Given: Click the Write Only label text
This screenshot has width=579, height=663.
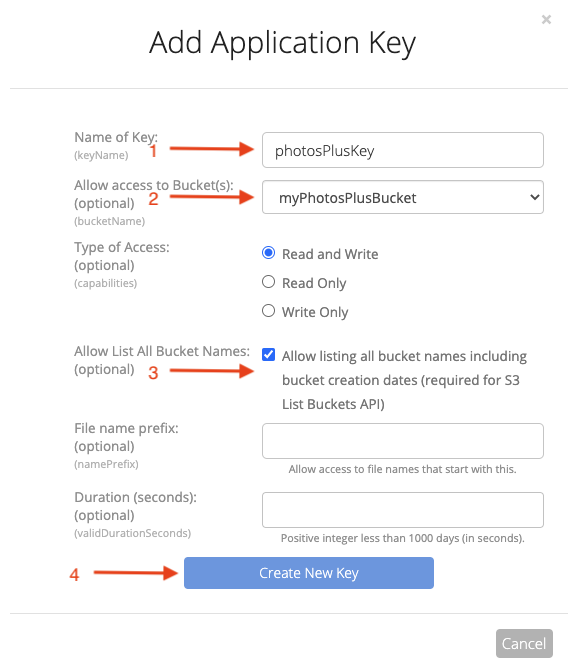Looking at the screenshot, I should (x=315, y=312).
